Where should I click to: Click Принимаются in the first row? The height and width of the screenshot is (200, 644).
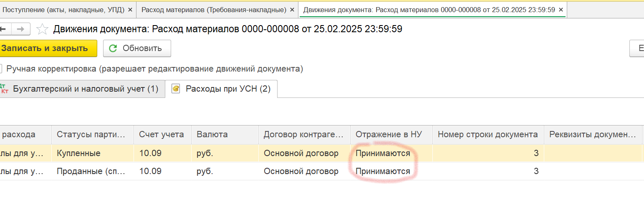tap(383, 153)
